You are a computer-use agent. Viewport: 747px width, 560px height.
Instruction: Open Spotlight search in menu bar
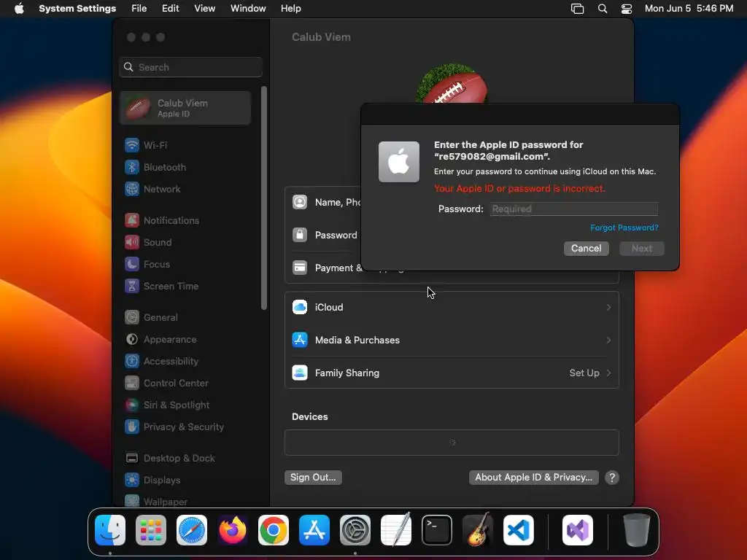(602, 9)
